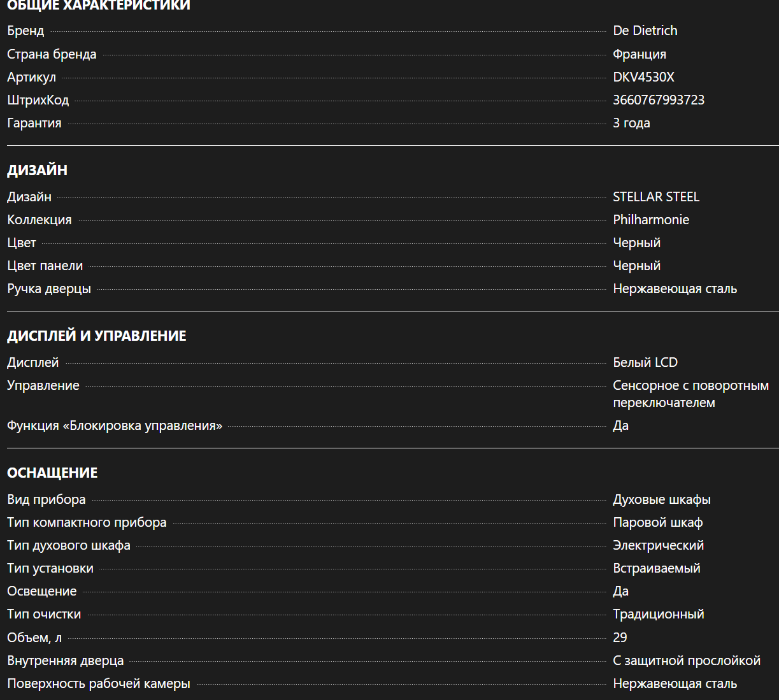Click the Франция country value

click(x=639, y=54)
